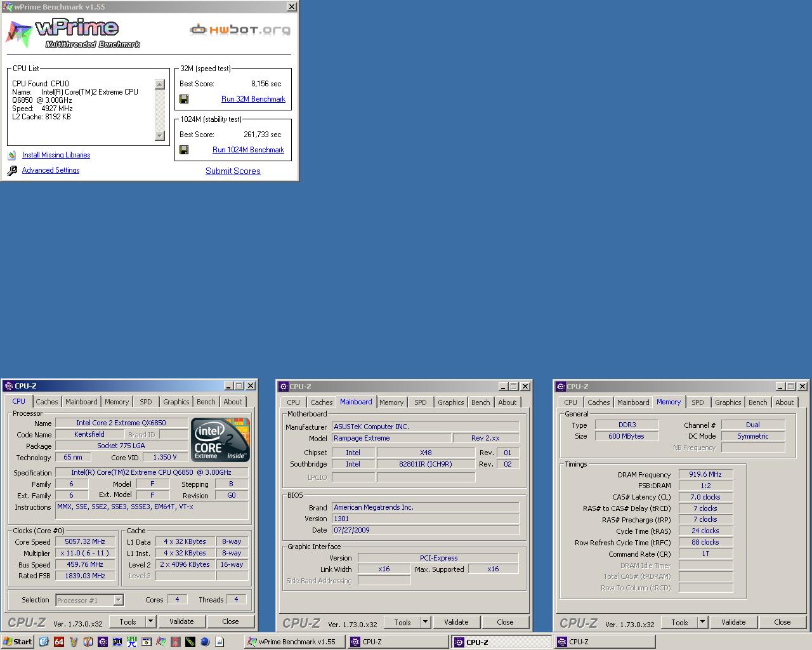Open the Selection Processor #1 combo box

[x=89, y=600]
